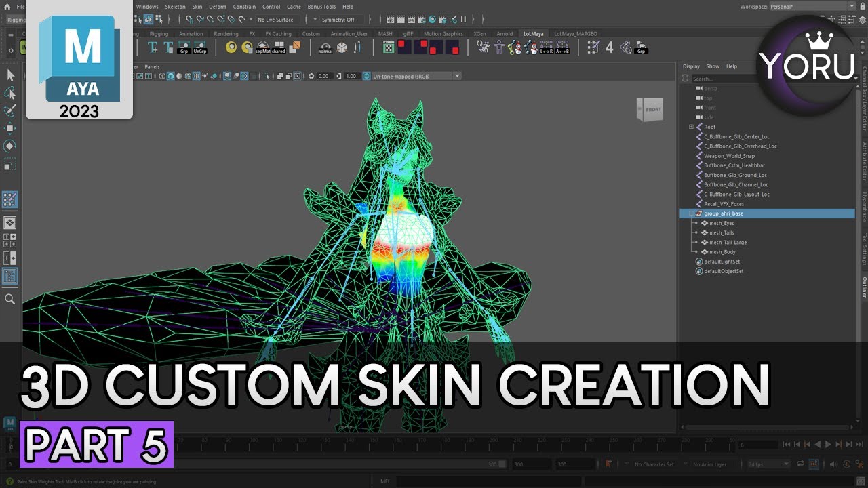This screenshot has width=868, height=488.
Task: Activate the Lasso Select tool
Action: (x=10, y=93)
